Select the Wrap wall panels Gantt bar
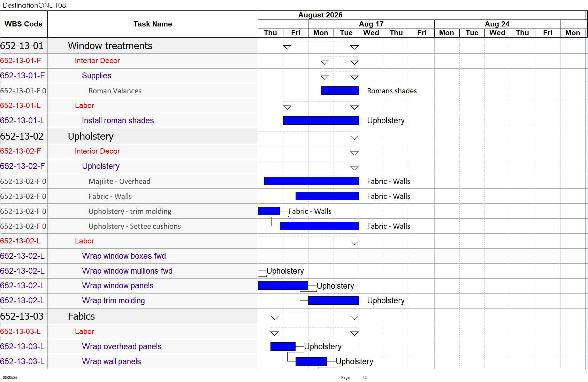The image size is (588, 382). click(x=311, y=361)
